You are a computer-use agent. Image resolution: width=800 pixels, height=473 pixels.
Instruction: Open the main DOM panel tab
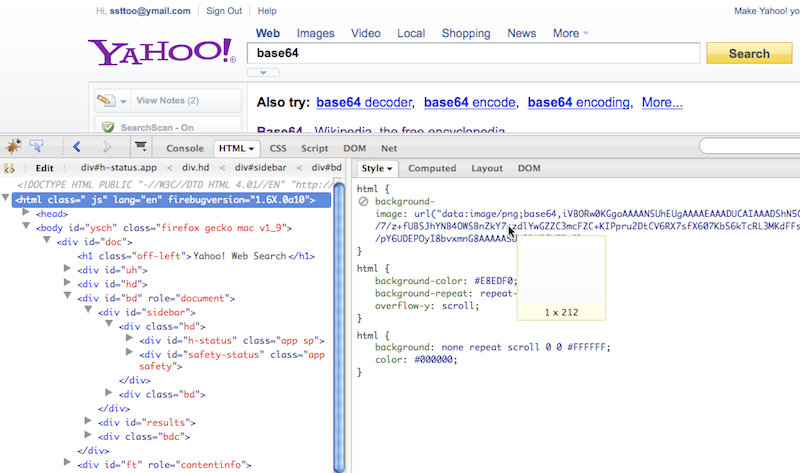355,148
